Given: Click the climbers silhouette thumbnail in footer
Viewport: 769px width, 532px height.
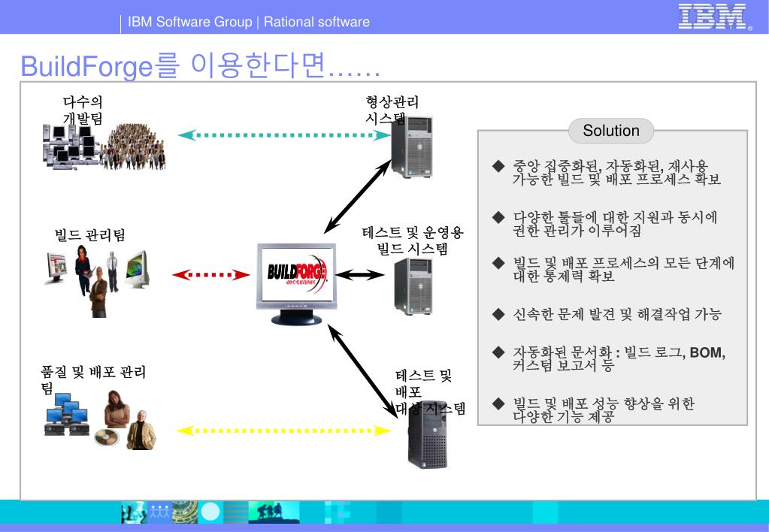Looking at the screenshot, I should click(x=274, y=512).
